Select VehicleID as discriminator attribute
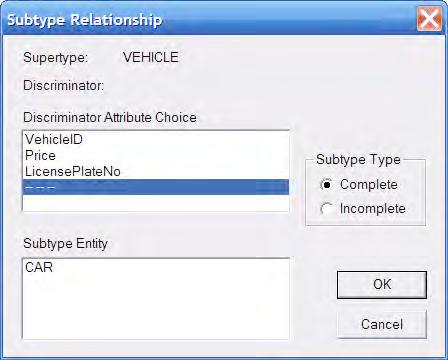 click(x=156, y=139)
